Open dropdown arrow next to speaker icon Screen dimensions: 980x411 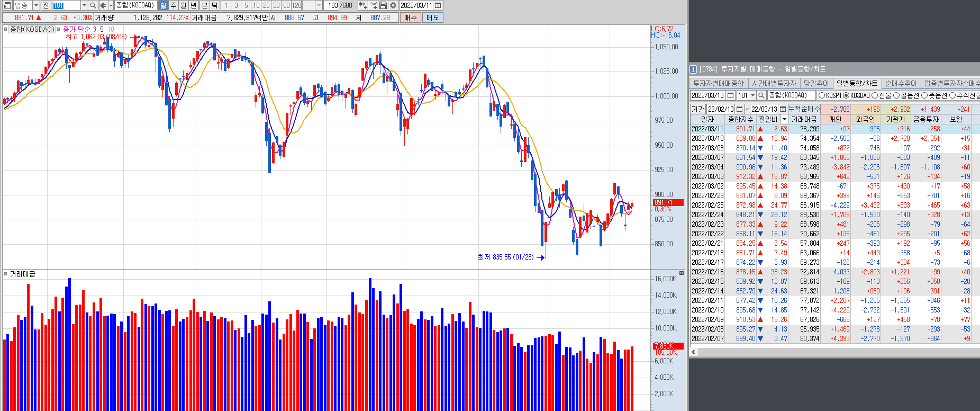click(111, 5)
